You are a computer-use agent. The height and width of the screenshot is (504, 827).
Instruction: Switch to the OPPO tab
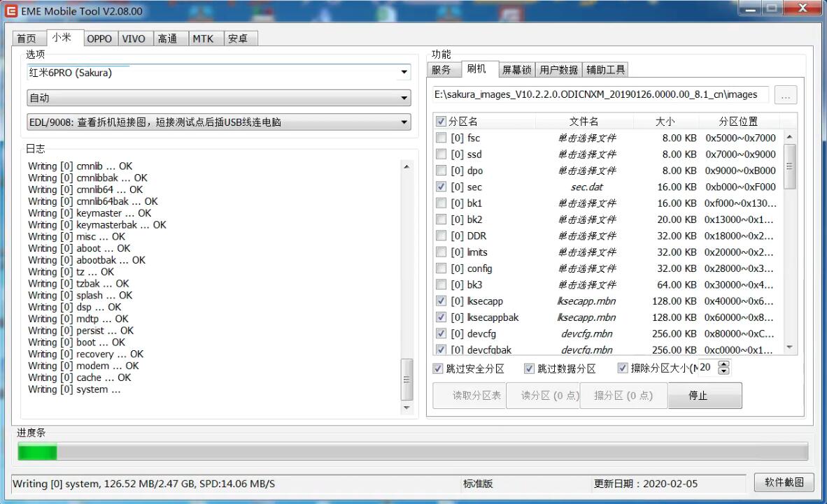[x=99, y=38]
